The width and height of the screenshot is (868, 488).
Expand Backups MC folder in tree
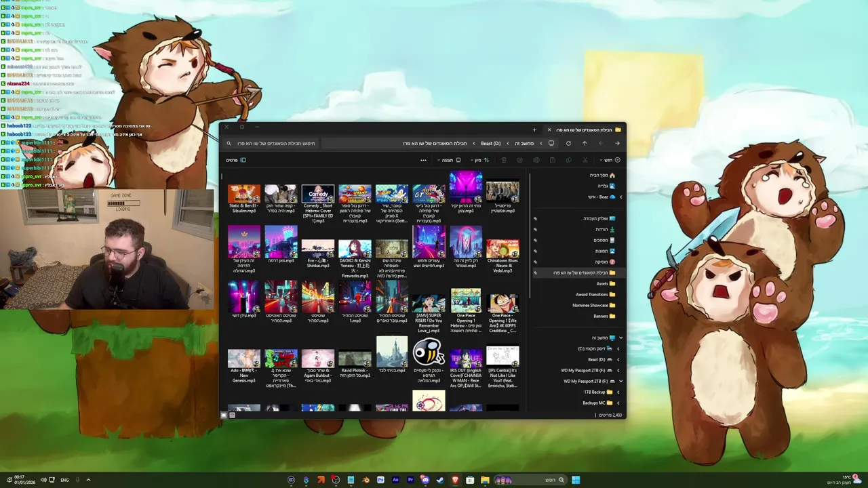[618, 403]
